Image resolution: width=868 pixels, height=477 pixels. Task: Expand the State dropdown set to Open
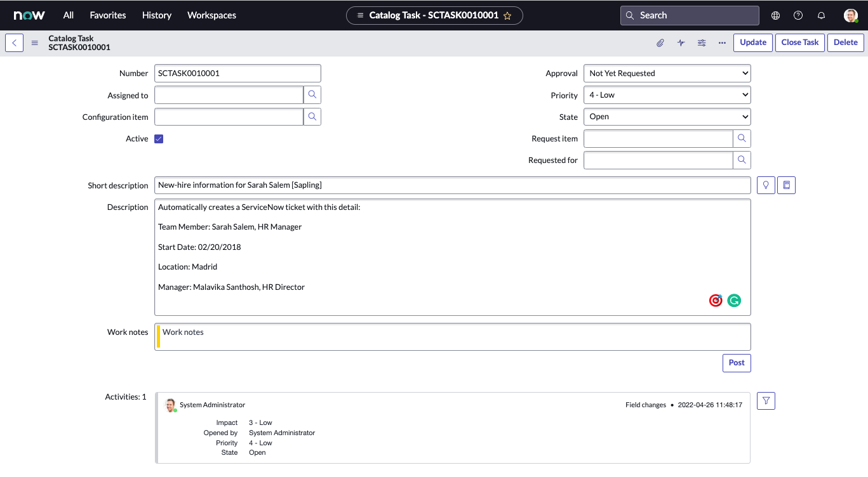[x=667, y=117]
